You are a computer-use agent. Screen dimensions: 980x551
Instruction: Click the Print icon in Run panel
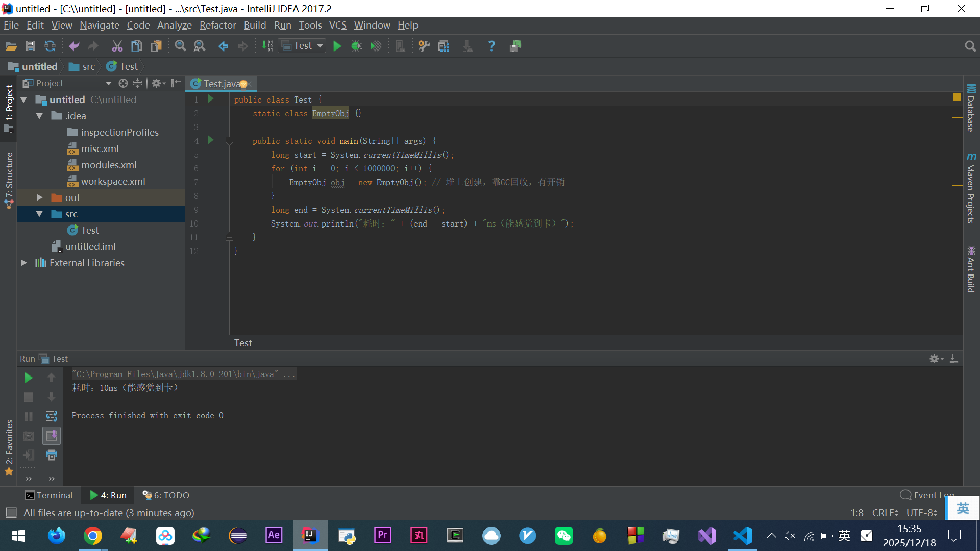52,455
